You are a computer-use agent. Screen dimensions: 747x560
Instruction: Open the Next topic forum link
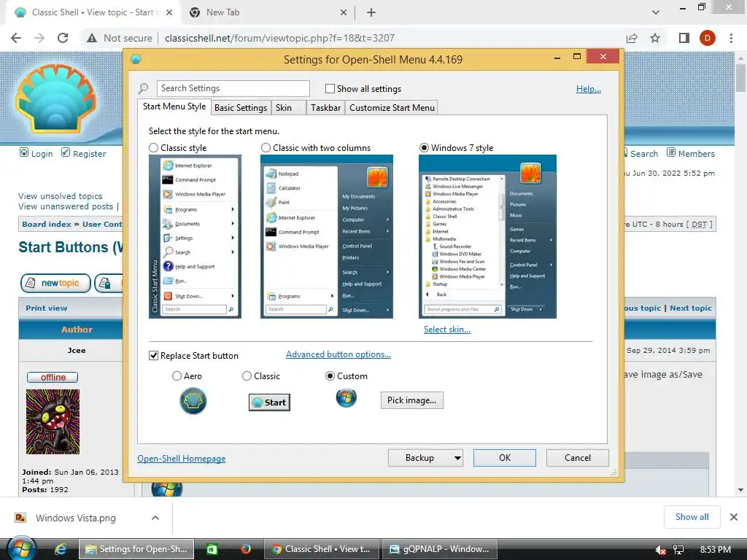click(x=690, y=308)
